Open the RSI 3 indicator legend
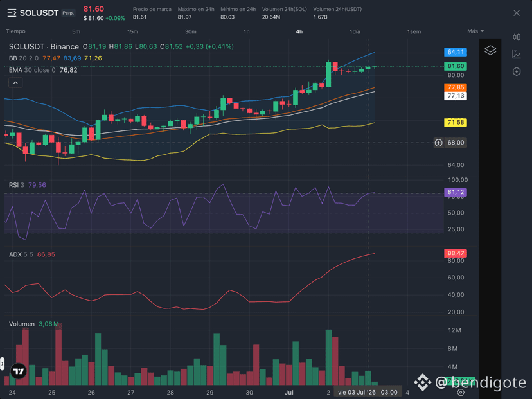Image resolution: width=532 pixels, height=399 pixels. click(28, 185)
